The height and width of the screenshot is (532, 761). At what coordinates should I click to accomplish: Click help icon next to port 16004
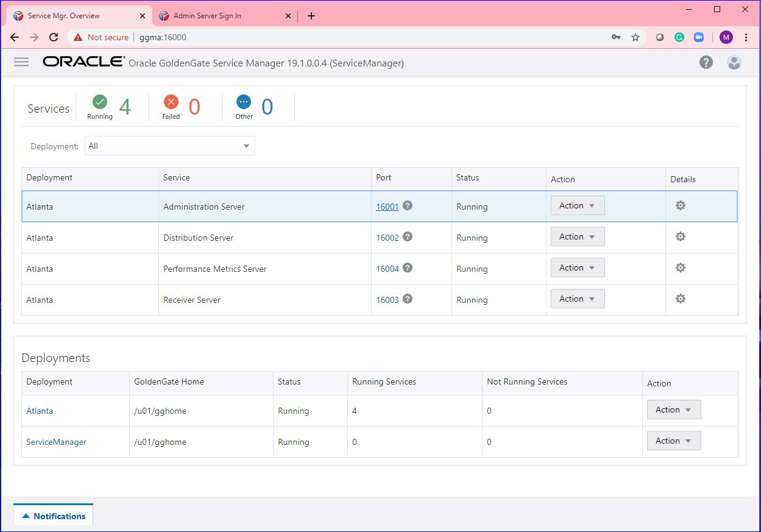click(x=408, y=268)
